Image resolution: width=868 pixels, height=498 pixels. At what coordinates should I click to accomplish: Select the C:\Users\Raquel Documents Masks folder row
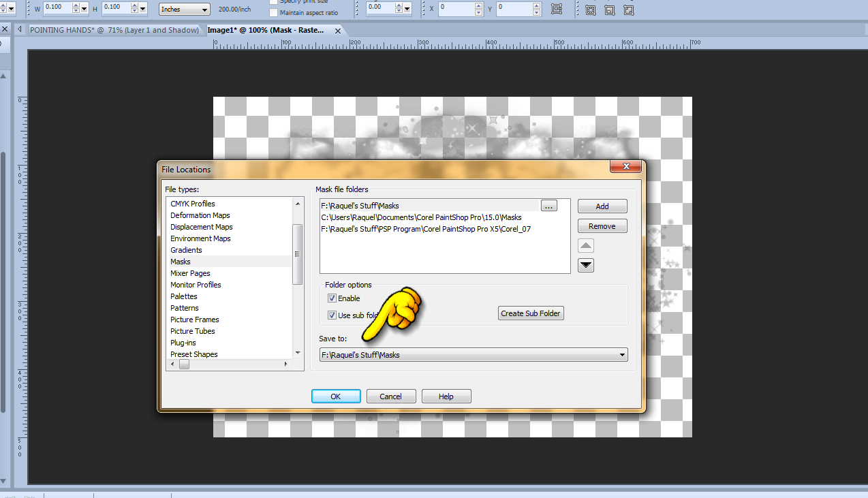point(444,217)
